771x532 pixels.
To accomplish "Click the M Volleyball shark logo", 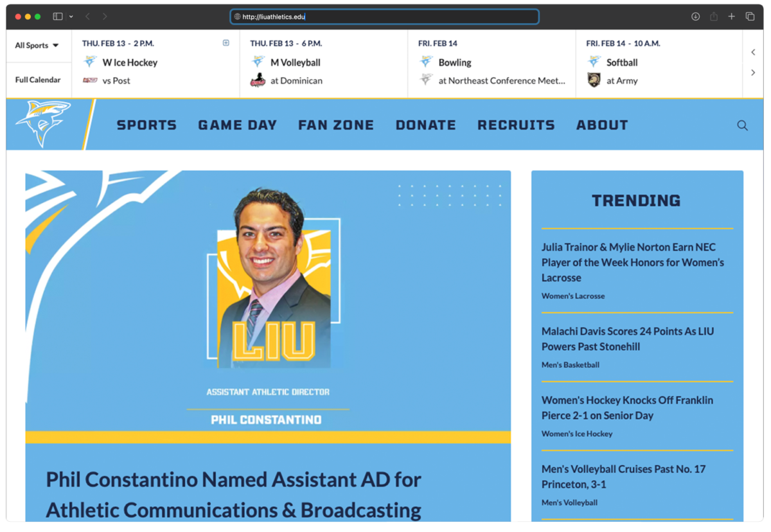I will pos(258,62).
